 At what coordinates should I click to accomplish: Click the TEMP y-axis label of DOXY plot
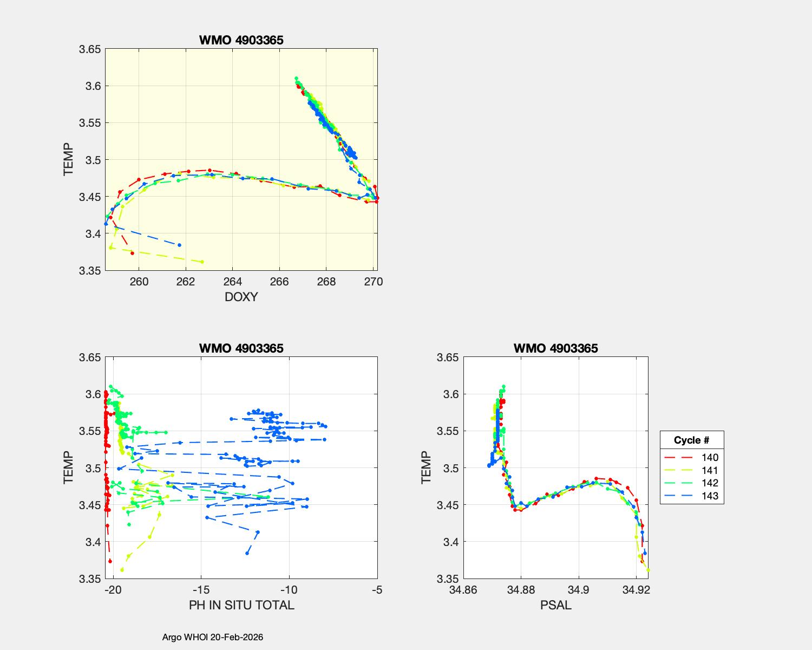pos(68,159)
